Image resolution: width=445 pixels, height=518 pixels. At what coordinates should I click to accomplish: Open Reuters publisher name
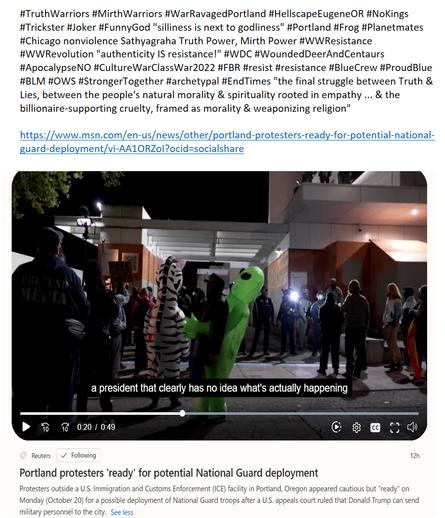[41, 456]
